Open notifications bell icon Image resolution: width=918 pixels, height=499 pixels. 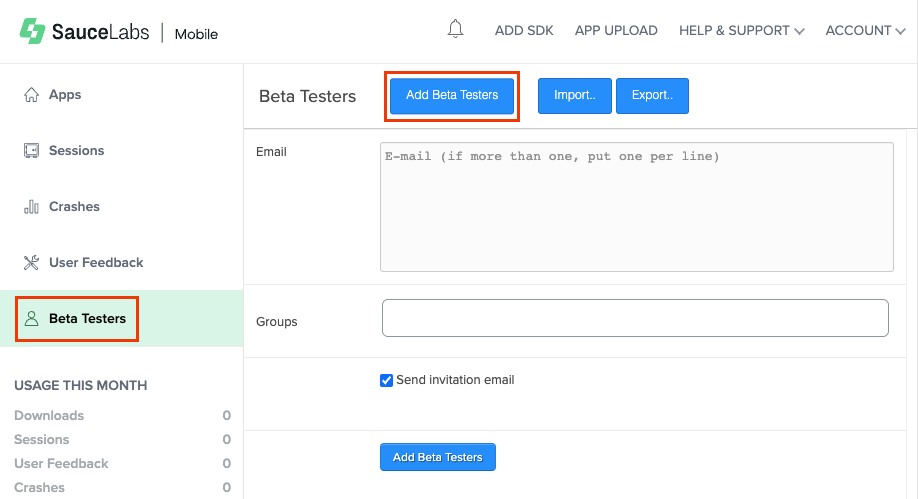[x=455, y=30]
